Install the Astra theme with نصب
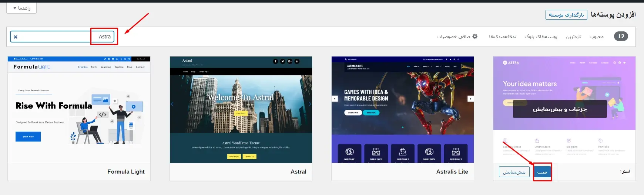 [x=542, y=172]
